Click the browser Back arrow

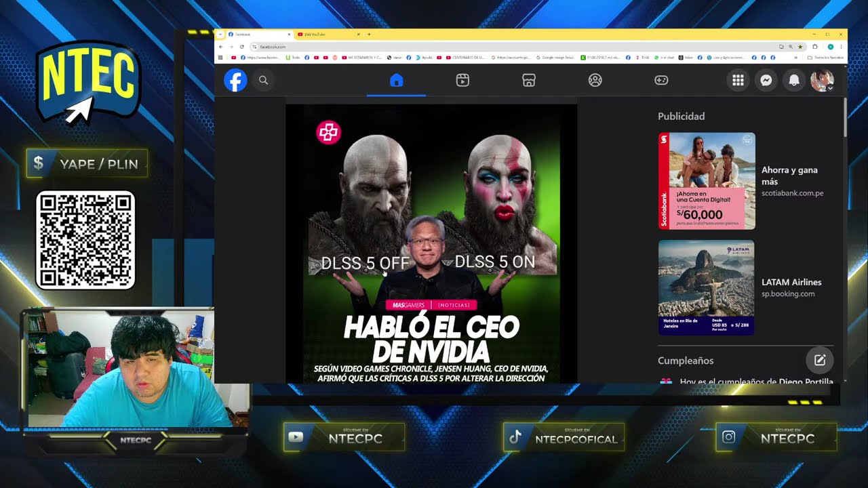(x=221, y=47)
